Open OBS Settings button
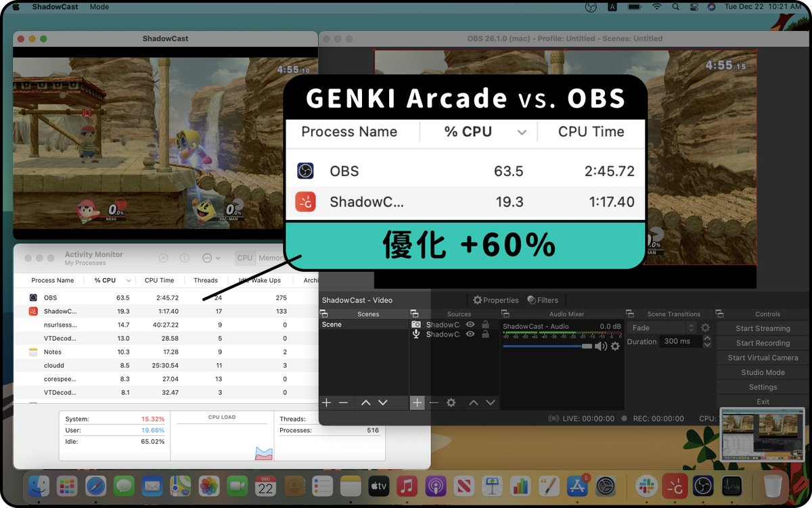 (763, 387)
